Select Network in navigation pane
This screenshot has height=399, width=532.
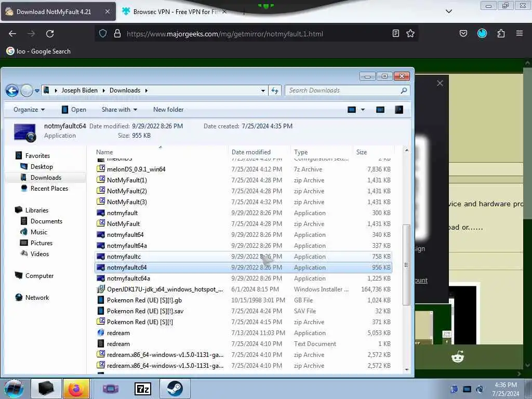click(37, 298)
